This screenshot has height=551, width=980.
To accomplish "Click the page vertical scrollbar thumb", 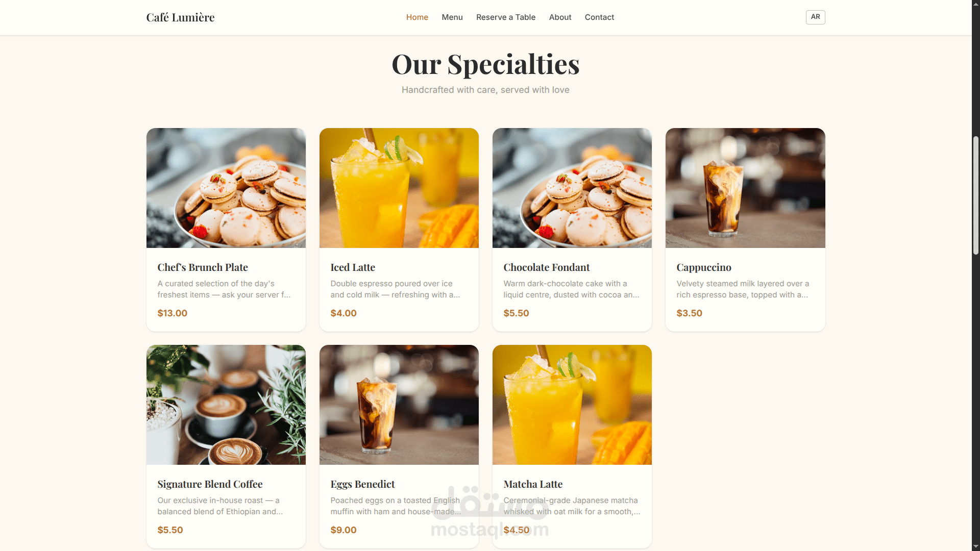I will click(x=976, y=195).
